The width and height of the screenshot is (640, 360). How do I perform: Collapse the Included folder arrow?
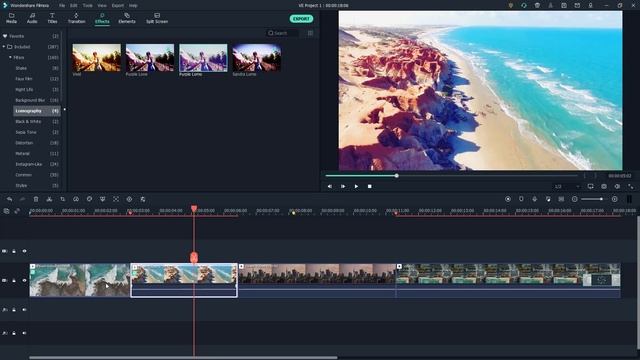click(4, 47)
